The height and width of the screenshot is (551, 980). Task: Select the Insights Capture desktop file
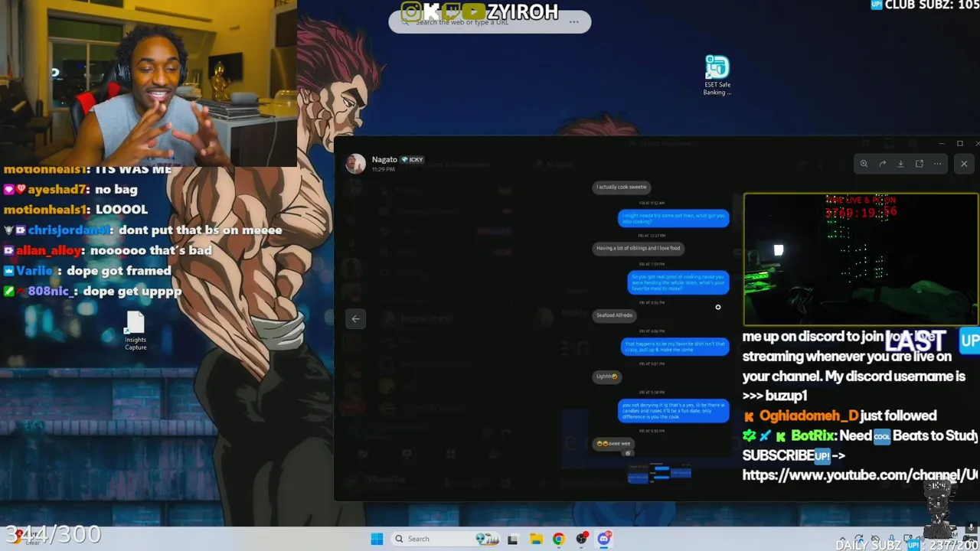click(x=136, y=331)
